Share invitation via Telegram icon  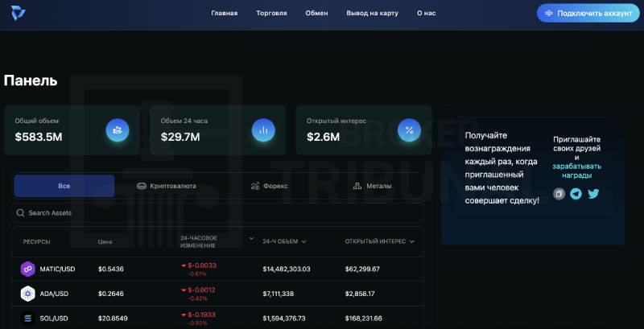pyautogui.click(x=576, y=194)
